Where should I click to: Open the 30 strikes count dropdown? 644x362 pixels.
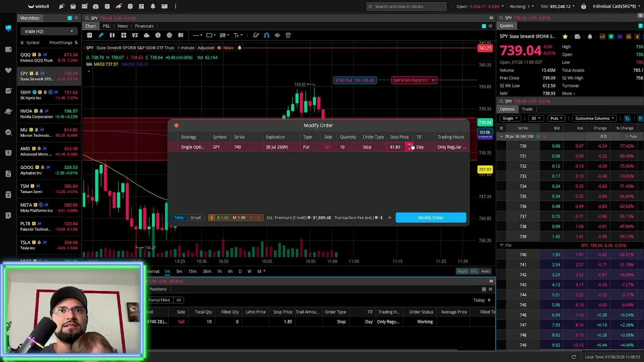535,119
